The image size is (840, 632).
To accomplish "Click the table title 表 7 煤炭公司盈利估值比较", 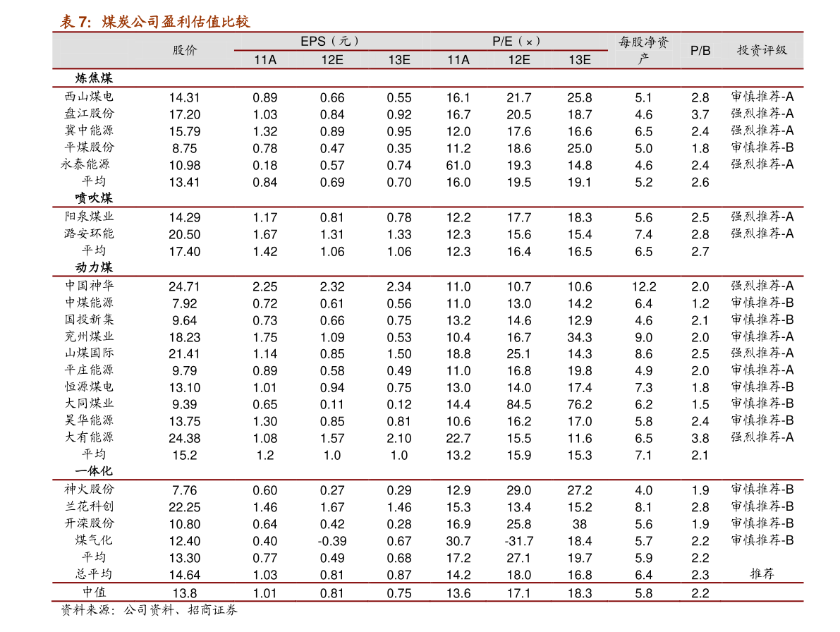I will point(155,22).
